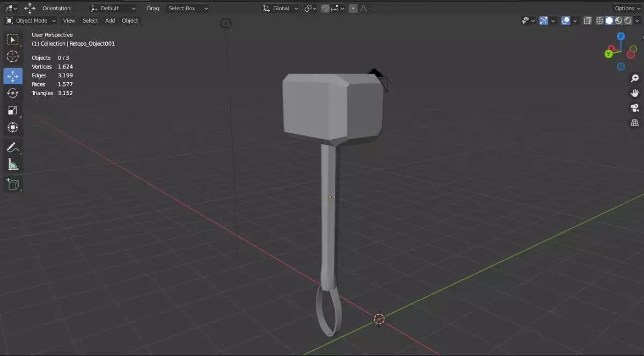
Task: Choose the Measure tool
Action: point(13,164)
